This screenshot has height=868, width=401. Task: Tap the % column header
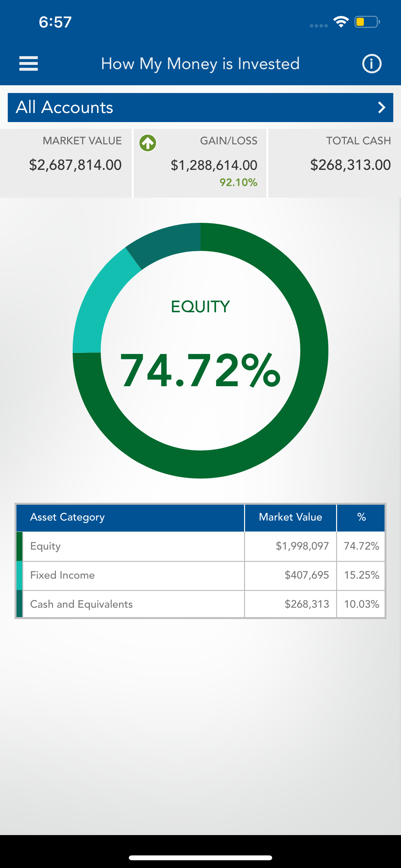point(361,517)
